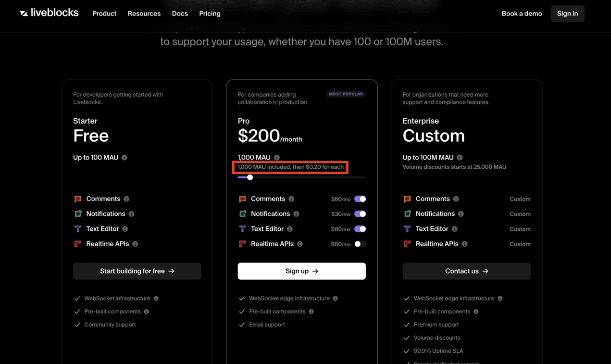Toggle off Comments in the Pro plan

pos(360,199)
